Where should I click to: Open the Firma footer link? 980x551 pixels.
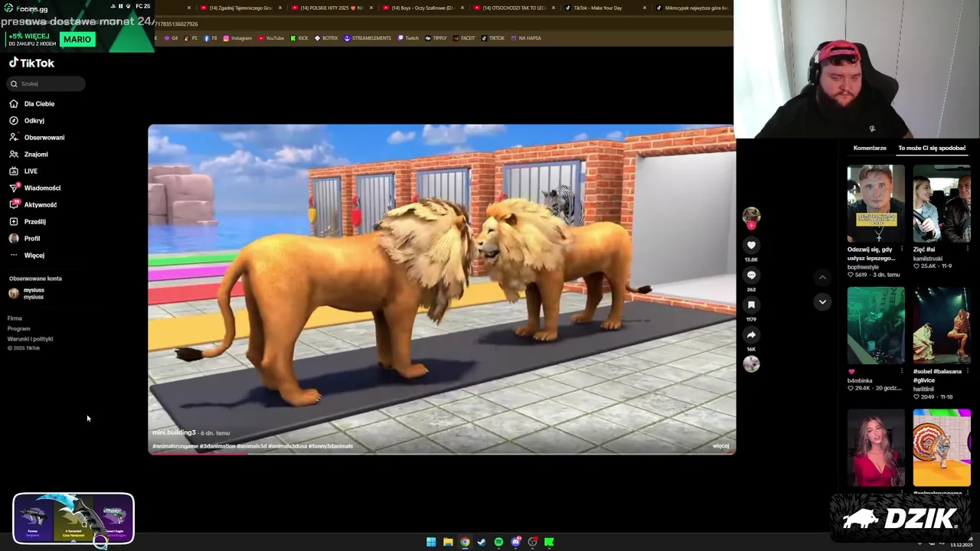15,318
